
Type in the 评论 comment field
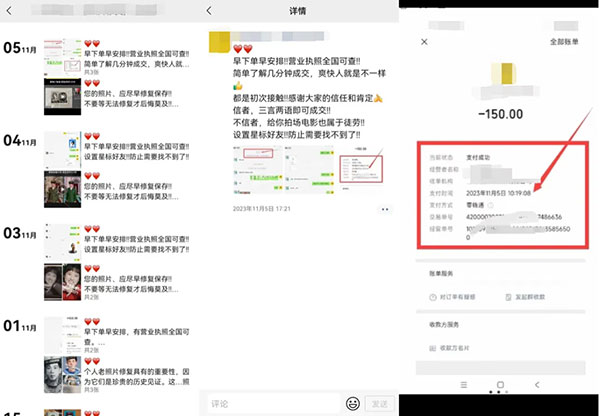click(x=270, y=403)
